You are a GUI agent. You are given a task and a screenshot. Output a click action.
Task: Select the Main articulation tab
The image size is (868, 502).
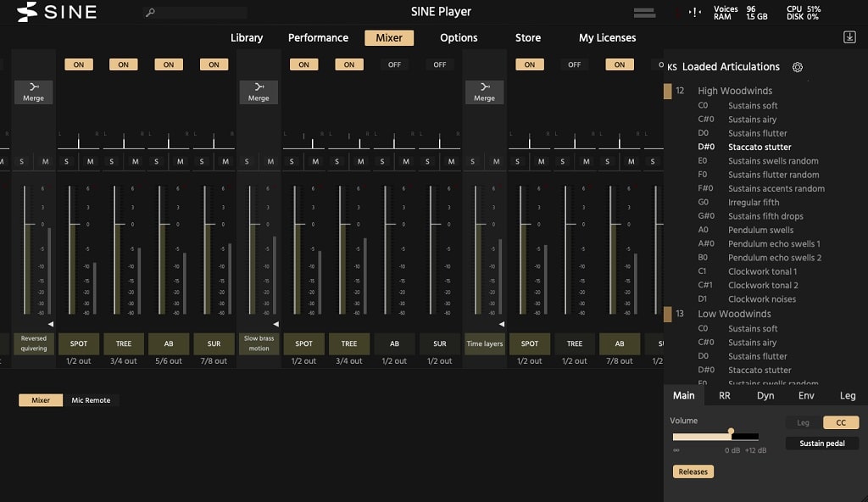(684, 396)
